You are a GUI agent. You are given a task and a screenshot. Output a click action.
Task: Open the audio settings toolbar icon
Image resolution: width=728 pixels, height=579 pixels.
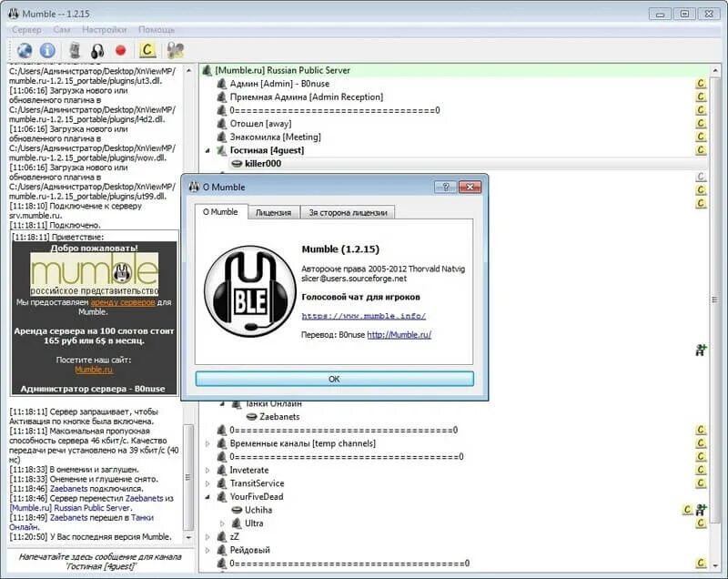pyautogui.click(x=176, y=50)
